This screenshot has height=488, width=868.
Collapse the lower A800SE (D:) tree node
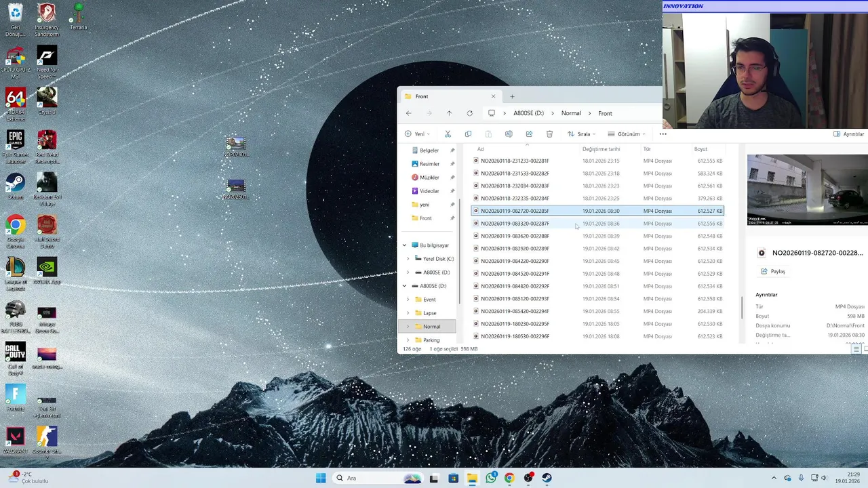pos(404,286)
